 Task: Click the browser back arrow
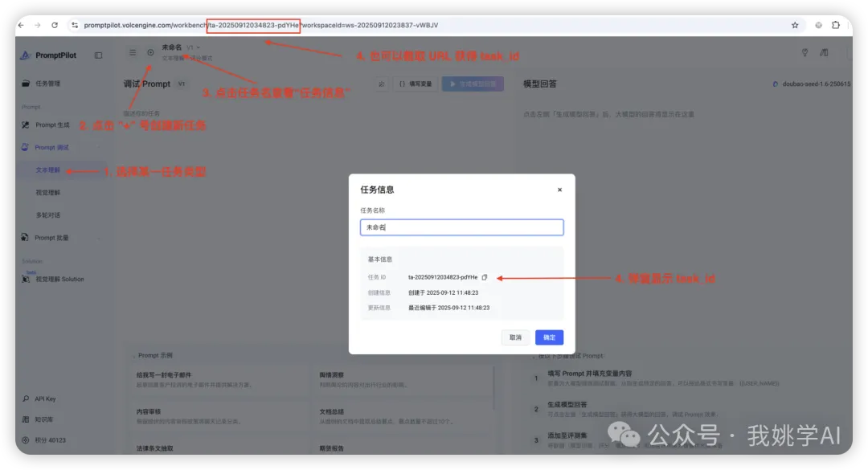click(21, 25)
